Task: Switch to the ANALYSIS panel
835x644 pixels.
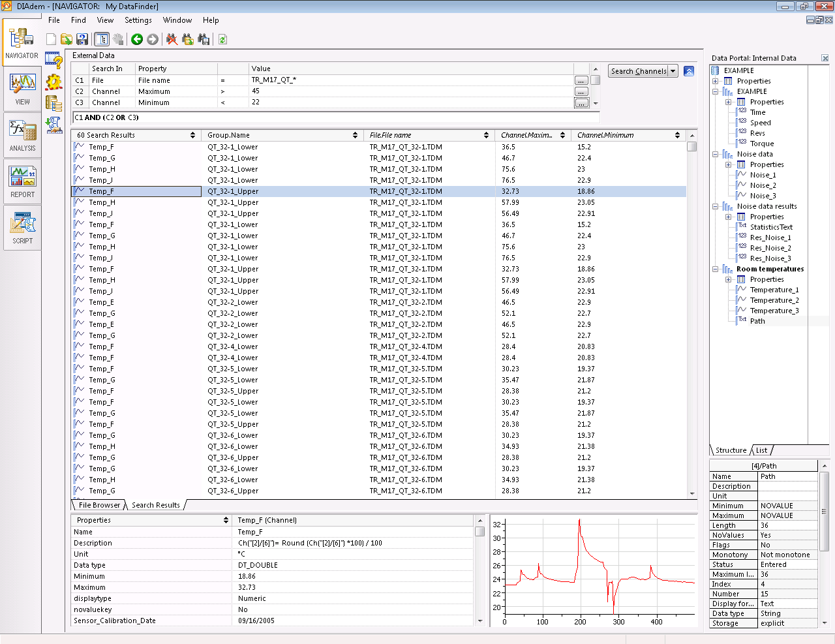Action: click(22, 136)
